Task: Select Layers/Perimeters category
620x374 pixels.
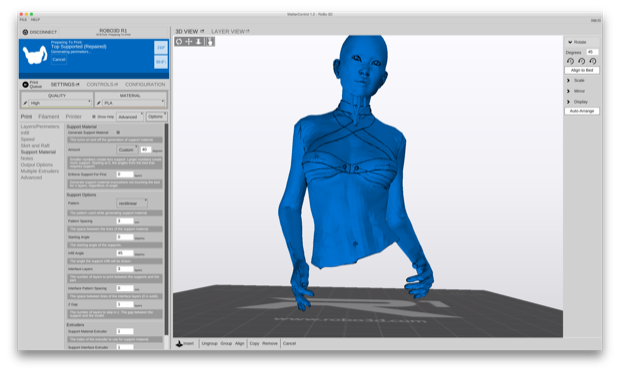Action: coord(40,127)
